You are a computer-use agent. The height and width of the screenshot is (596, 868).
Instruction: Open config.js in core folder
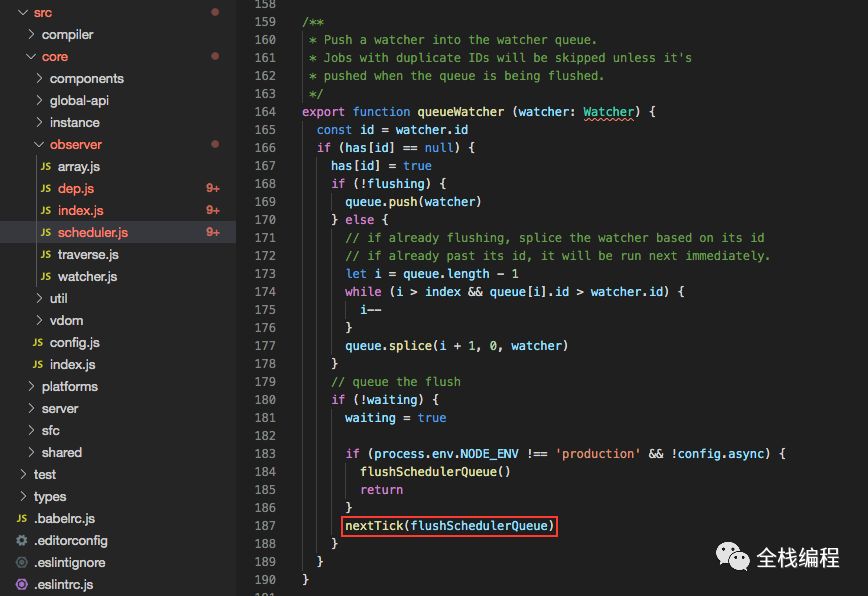click(75, 342)
